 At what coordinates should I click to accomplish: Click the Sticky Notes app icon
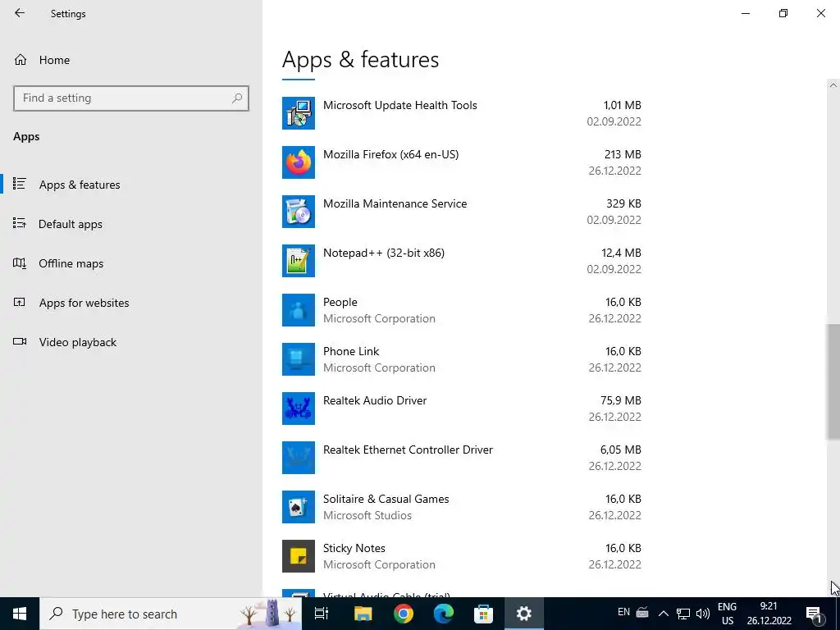299,556
